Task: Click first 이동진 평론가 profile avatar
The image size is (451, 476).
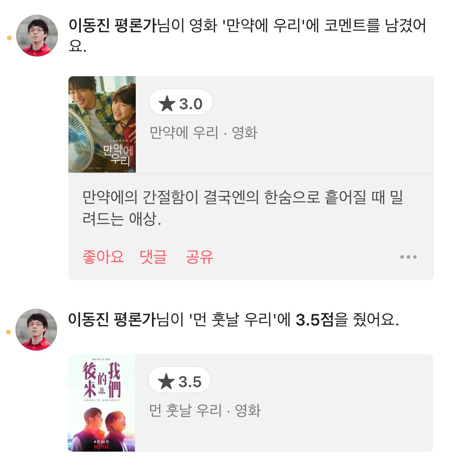Action: 37,36
